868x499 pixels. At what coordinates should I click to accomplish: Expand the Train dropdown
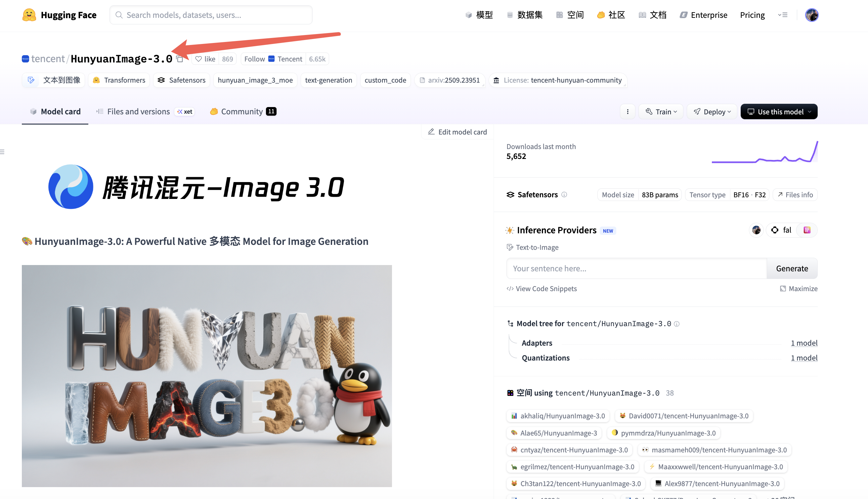pyautogui.click(x=661, y=112)
